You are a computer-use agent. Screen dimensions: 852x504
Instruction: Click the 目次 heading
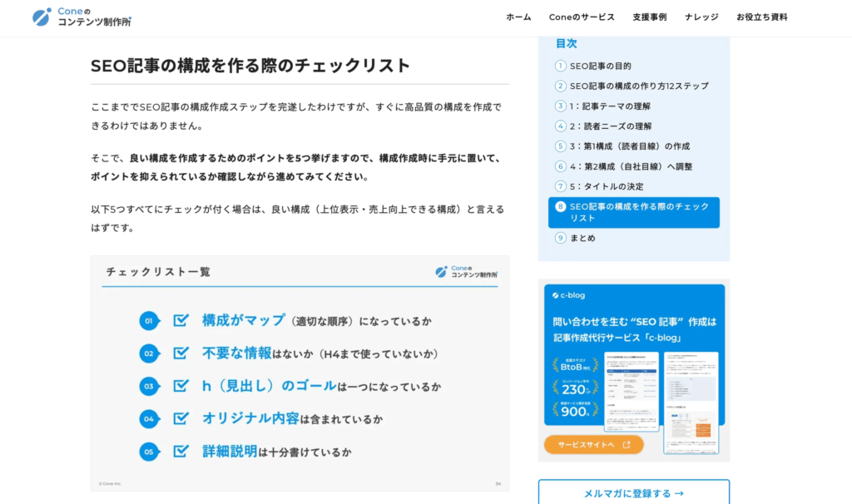tap(566, 43)
